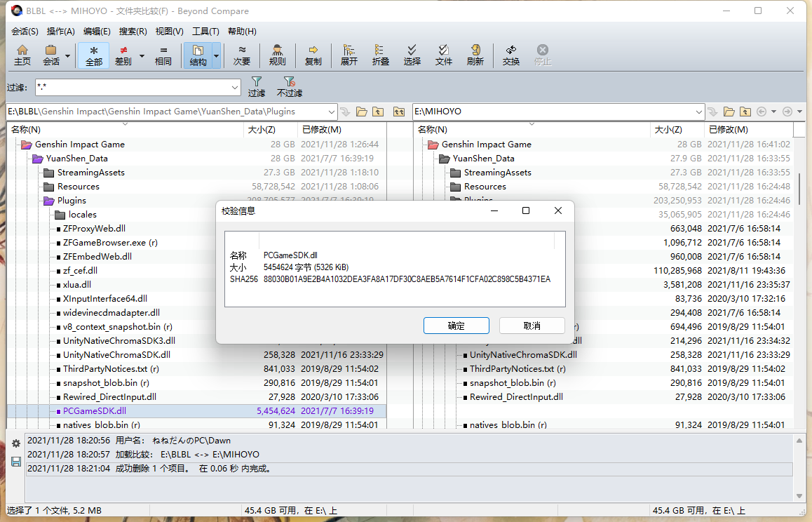This screenshot has width=812, height=522.
Task: Open dropdown arrow next to 会话 button
Action: point(68,55)
